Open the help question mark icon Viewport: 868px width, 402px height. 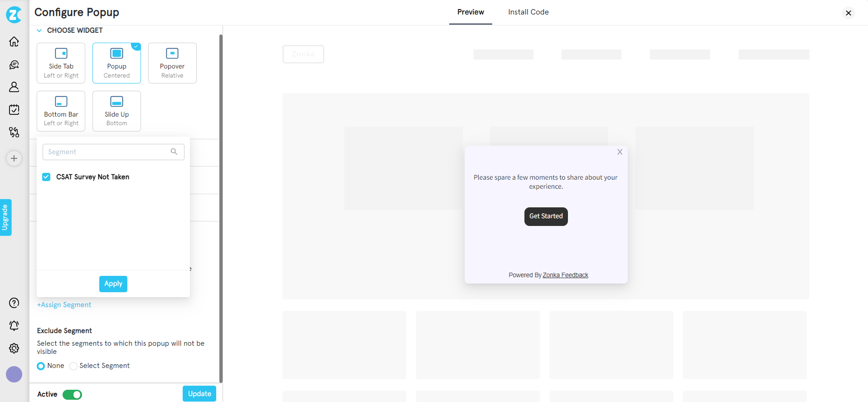(14, 303)
